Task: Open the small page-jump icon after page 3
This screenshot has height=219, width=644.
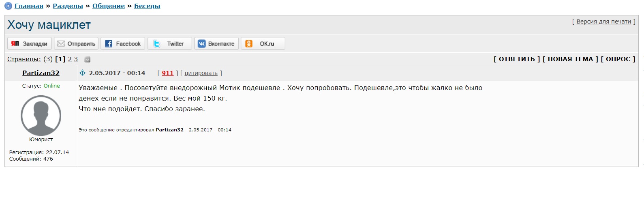Action: point(87,59)
